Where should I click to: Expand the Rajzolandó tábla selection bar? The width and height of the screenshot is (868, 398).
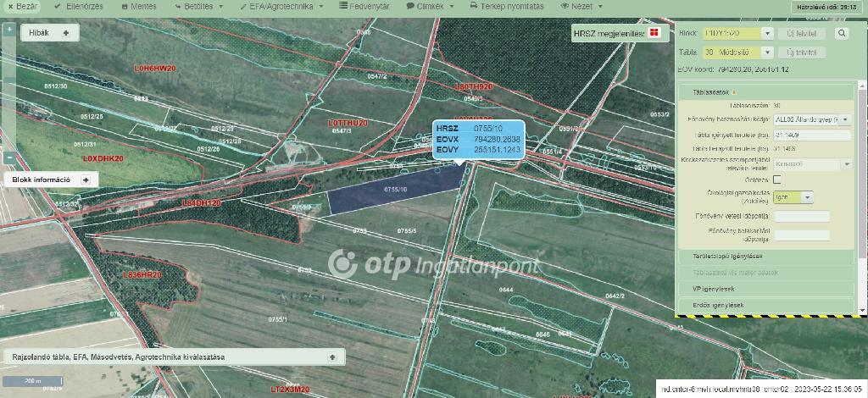[x=331, y=357]
